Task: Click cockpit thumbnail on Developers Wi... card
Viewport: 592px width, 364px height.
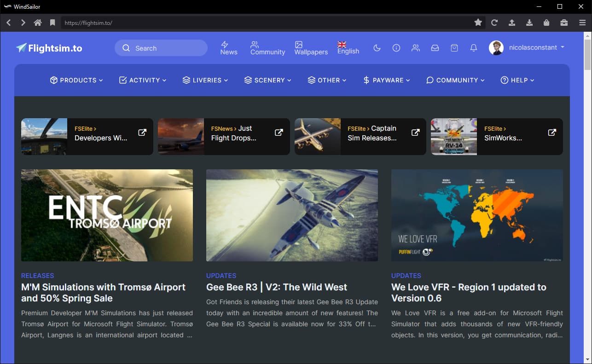Action: click(44, 137)
